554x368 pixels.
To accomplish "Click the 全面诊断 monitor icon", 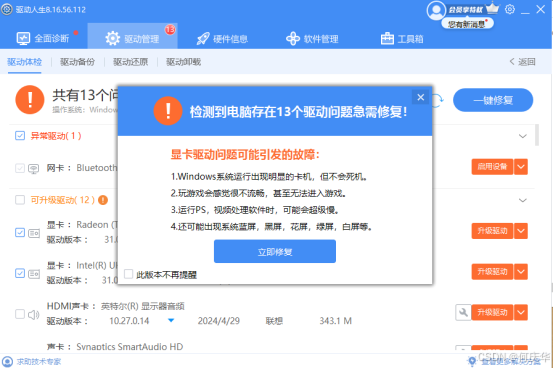I will coord(23,38).
